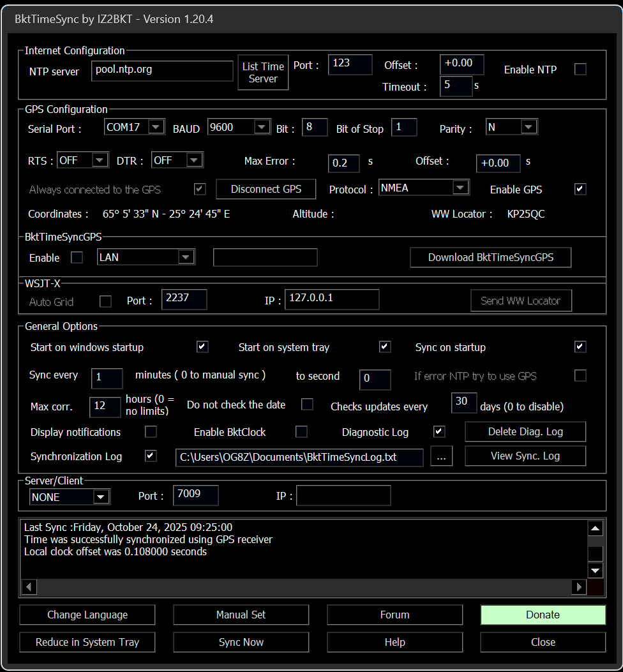The width and height of the screenshot is (623, 672).
Task: Click the green Donate button
Action: 543,615
